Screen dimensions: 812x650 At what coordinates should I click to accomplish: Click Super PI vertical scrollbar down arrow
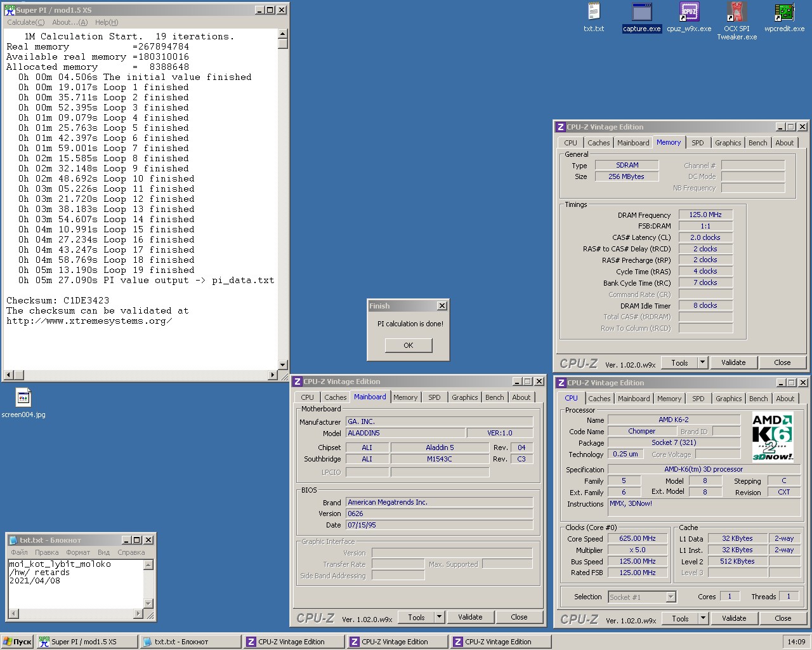coord(283,365)
